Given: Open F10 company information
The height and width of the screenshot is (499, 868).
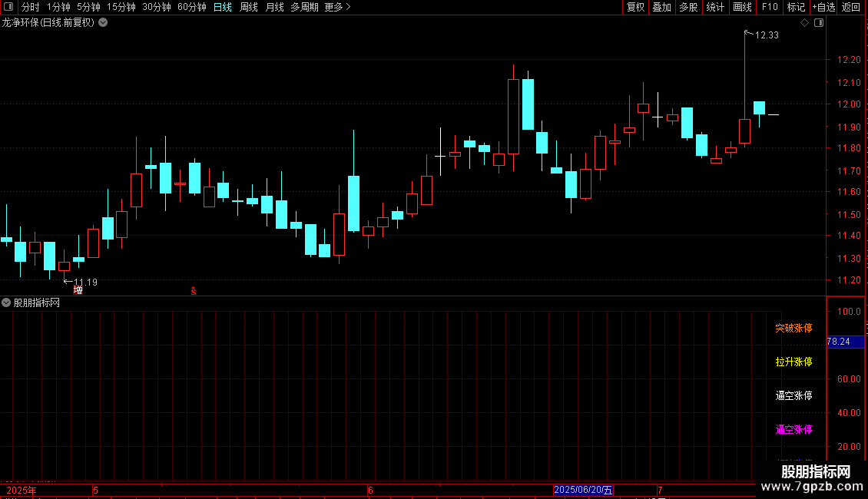Looking at the screenshot, I should pos(770,7).
